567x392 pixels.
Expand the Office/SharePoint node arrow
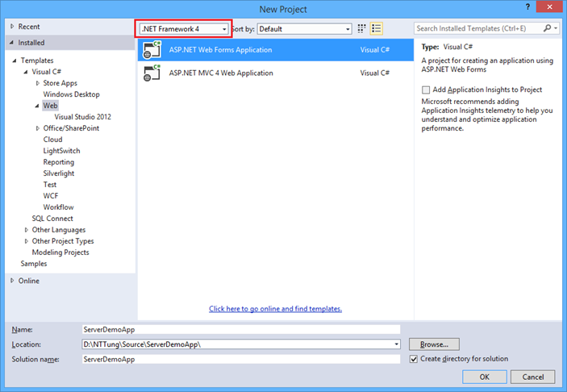38,128
